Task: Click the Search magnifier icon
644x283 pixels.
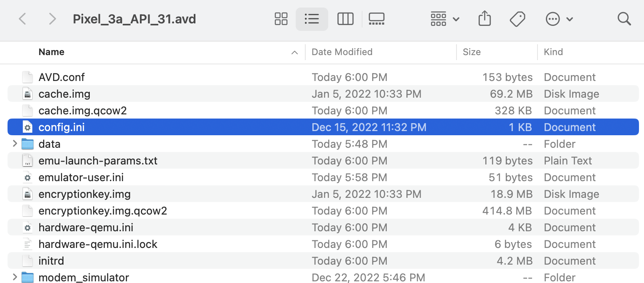Action: 624,19
